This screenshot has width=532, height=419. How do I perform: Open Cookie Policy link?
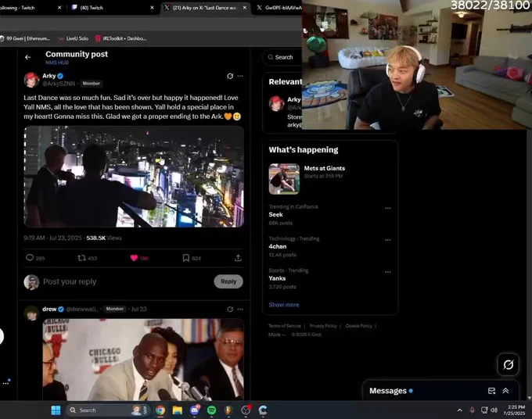click(358, 326)
